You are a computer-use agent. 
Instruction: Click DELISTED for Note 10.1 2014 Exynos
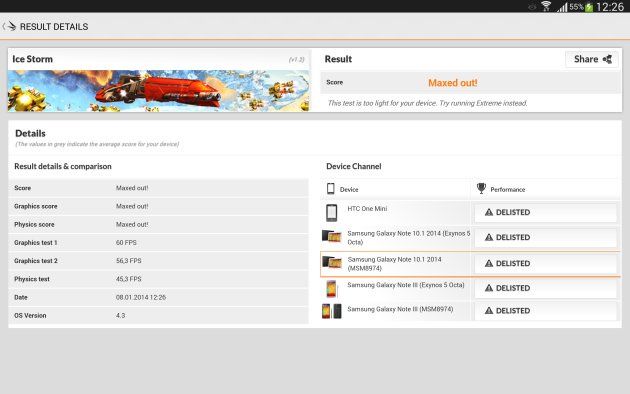click(546, 238)
